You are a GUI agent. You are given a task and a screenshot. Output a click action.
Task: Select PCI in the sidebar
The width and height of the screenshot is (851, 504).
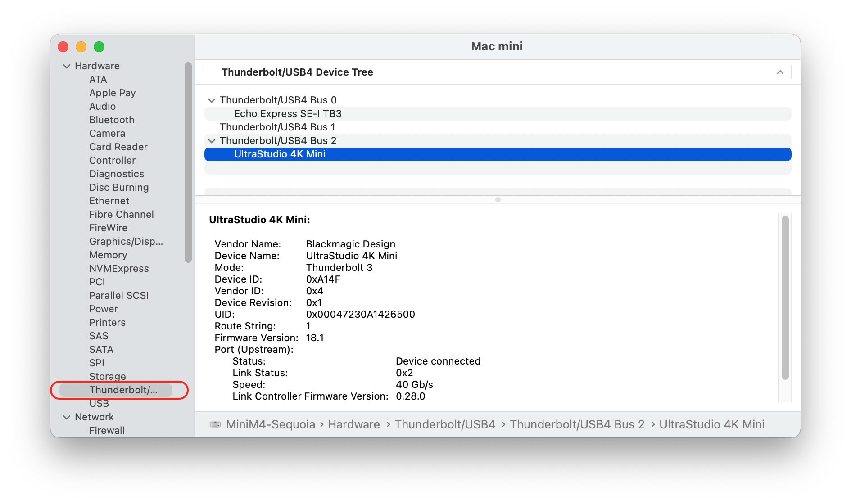pyautogui.click(x=97, y=282)
